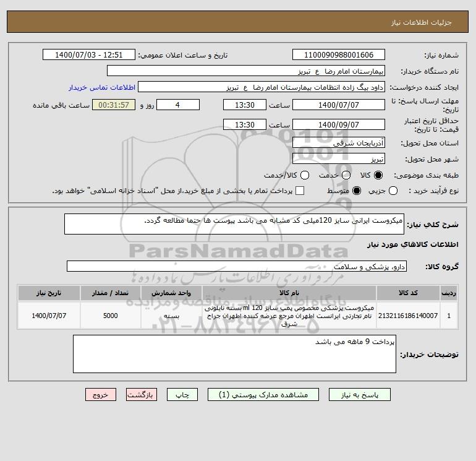Click the تاریخ نیاز column header
This screenshot has height=461, width=476.
49,293
